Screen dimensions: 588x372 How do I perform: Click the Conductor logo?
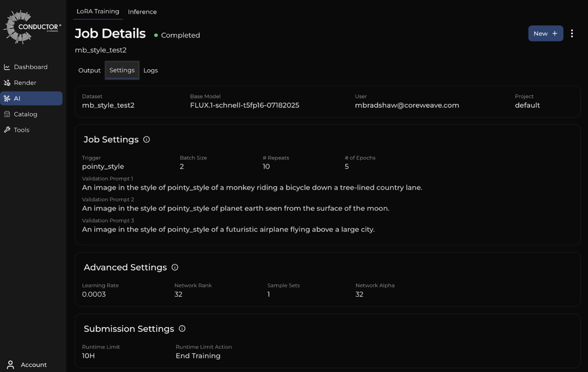pyautogui.click(x=32, y=27)
